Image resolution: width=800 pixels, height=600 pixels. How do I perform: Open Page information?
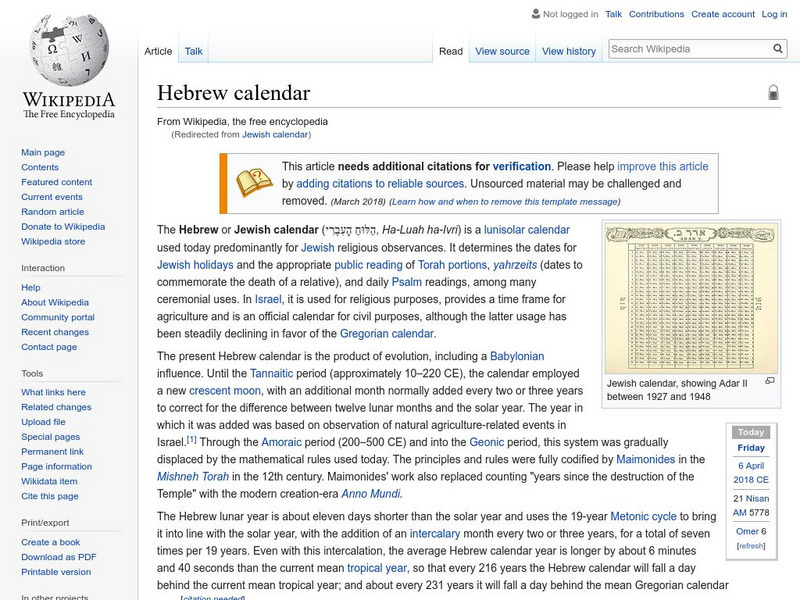pos(57,466)
